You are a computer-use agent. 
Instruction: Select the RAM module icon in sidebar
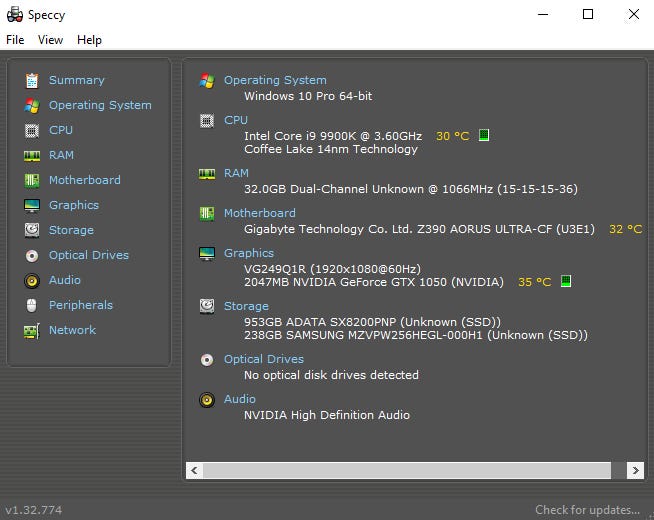(31, 155)
